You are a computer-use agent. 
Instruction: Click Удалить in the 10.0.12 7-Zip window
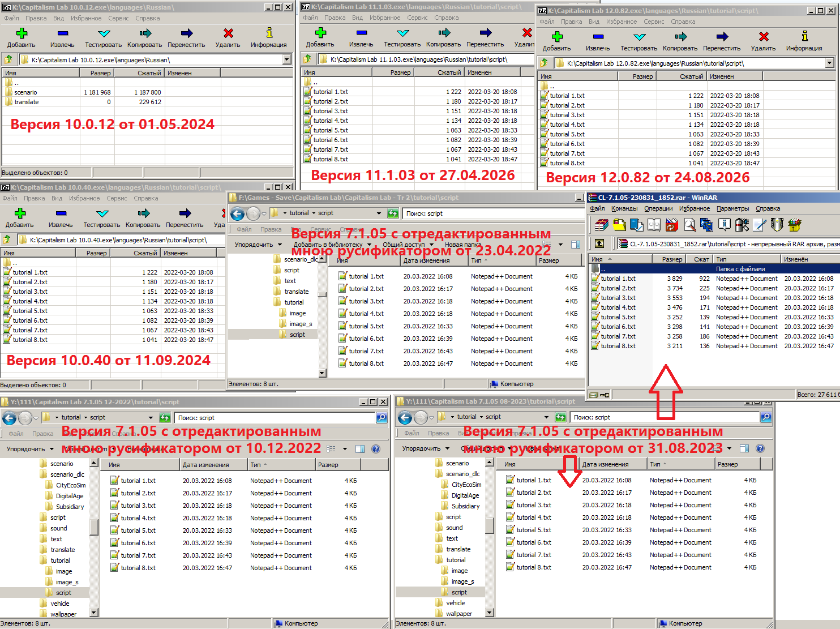point(228,38)
